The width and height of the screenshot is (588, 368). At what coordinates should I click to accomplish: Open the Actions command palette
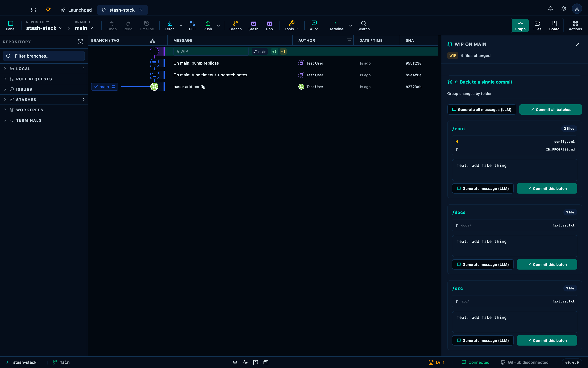(575, 26)
